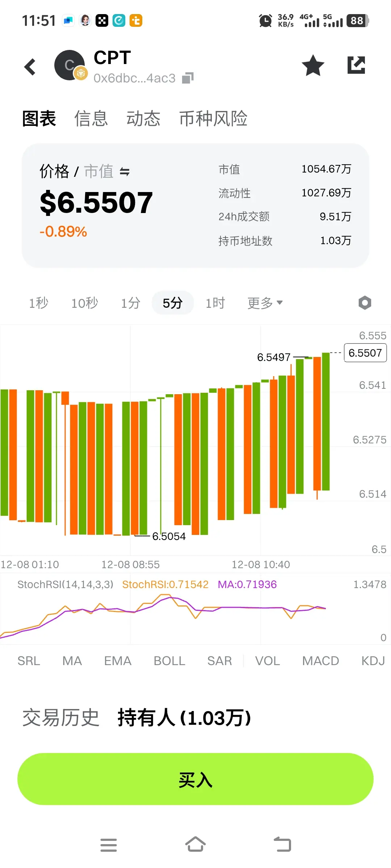The height and width of the screenshot is (868, 391).
Task: Tap the 6.514 price axis label
Action: (373, 494)
